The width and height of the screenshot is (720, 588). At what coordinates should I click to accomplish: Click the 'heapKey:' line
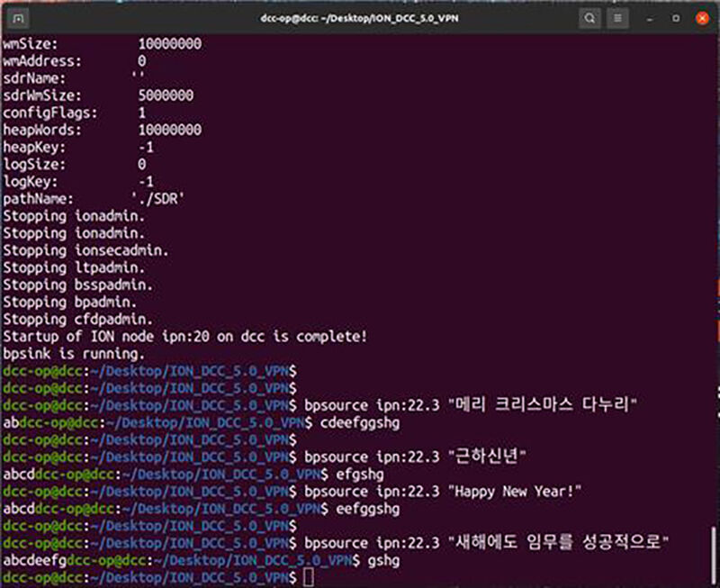(78, 147)
